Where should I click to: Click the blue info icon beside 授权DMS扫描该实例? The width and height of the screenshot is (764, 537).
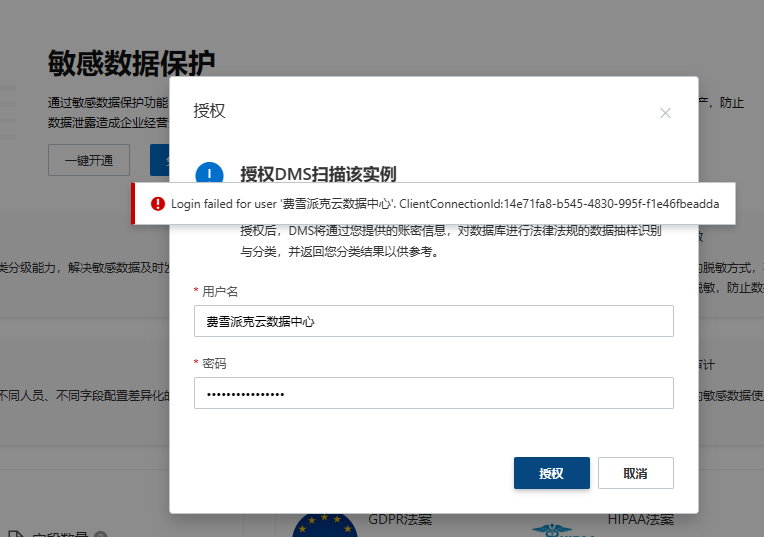(x=210, y=173)
